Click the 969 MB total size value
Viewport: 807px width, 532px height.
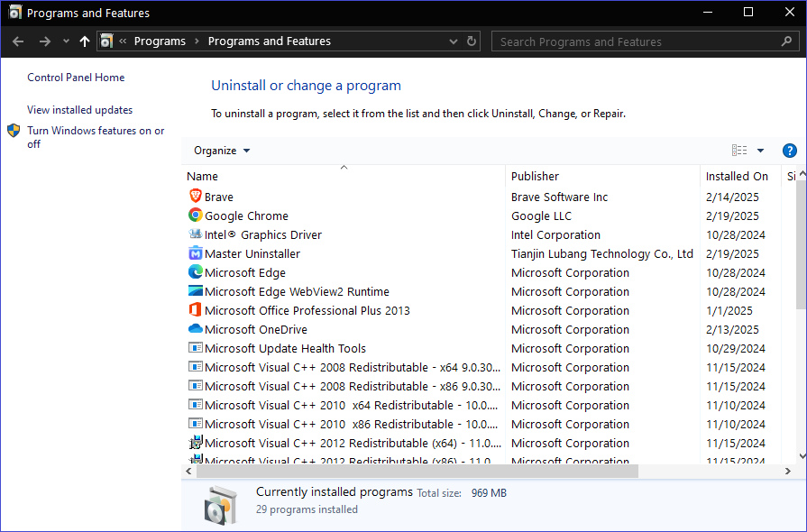click(489, 493)
